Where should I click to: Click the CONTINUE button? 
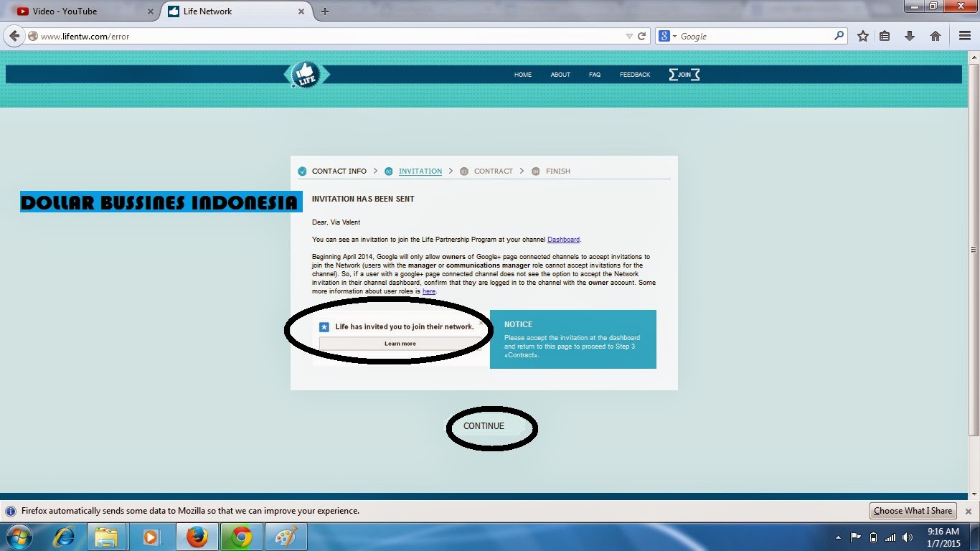pyautogui.click(x=484, y=426)
